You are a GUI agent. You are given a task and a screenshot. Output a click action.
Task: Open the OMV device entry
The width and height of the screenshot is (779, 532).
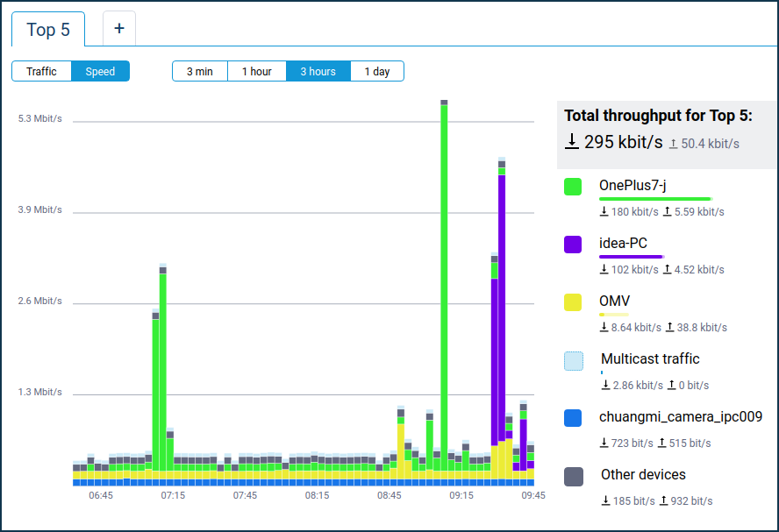click(615, 301)
